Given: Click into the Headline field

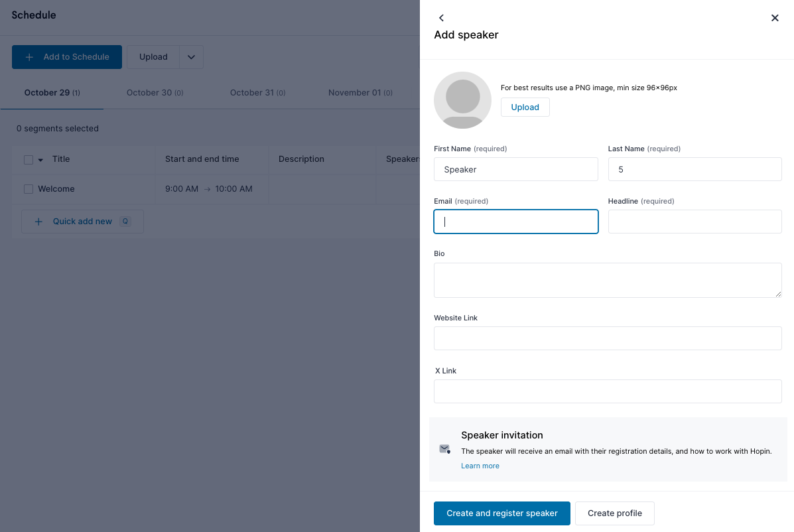Looking at the screenshot, I should coord(695,222).
